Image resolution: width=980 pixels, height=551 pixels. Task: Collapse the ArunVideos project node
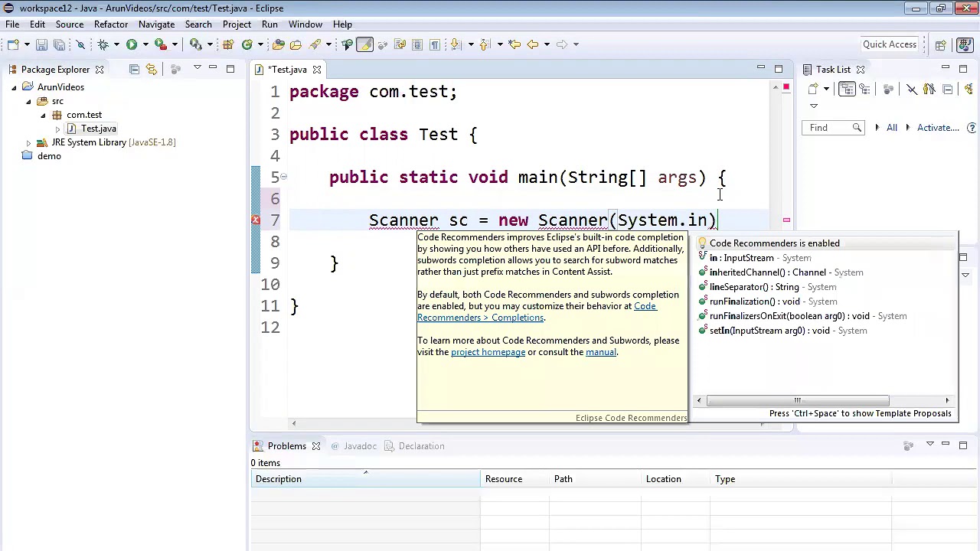[14, 87]
